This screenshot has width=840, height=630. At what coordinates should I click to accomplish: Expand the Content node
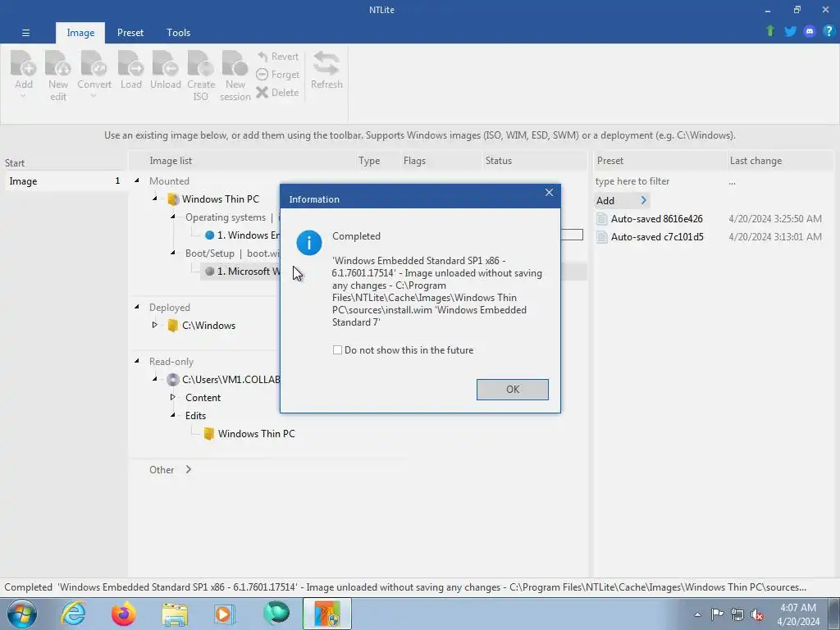172,397
